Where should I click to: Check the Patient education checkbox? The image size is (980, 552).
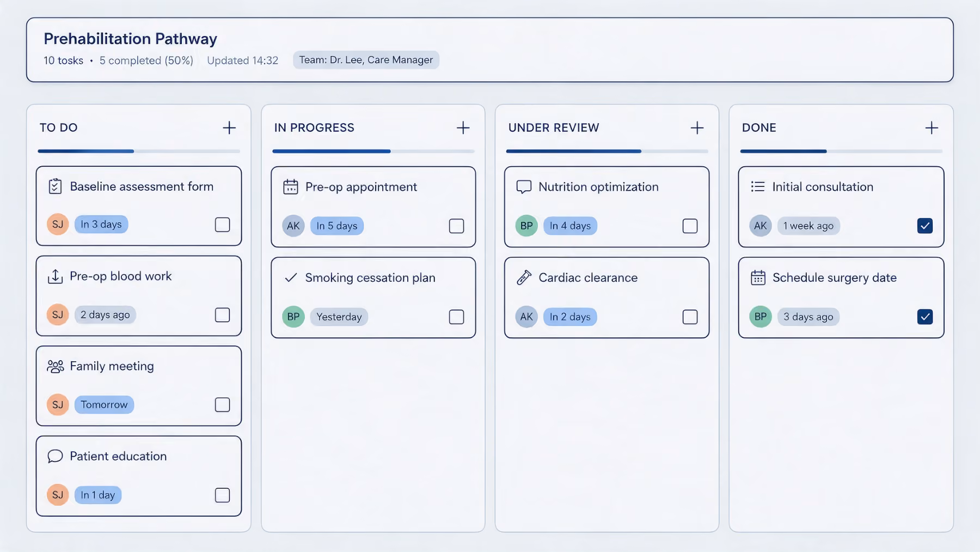tap(222, 495)
